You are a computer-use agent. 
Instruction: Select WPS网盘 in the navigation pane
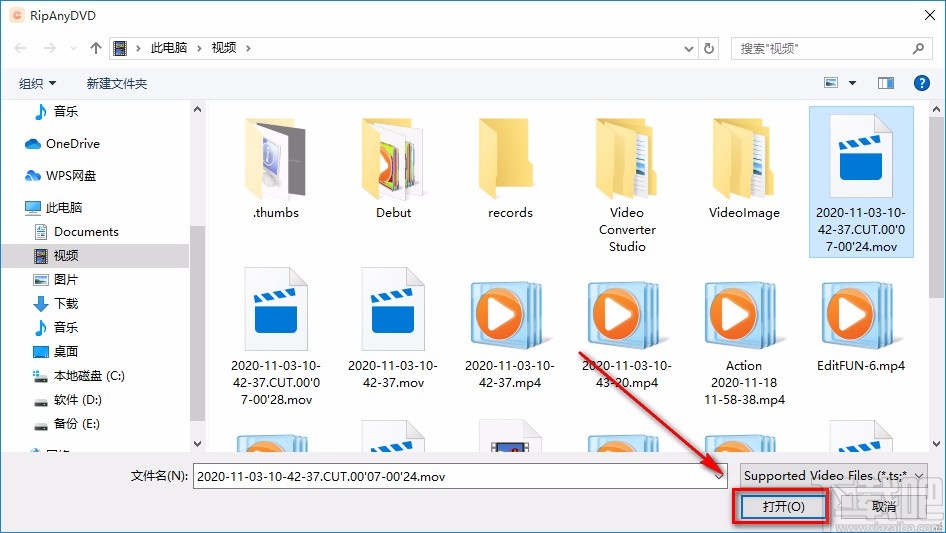(60, 176)
